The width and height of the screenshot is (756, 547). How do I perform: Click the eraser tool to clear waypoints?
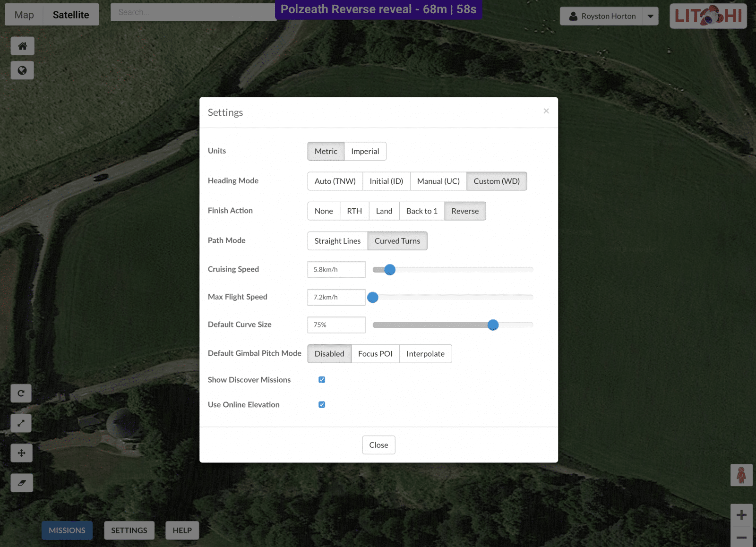tap(21, 482)
